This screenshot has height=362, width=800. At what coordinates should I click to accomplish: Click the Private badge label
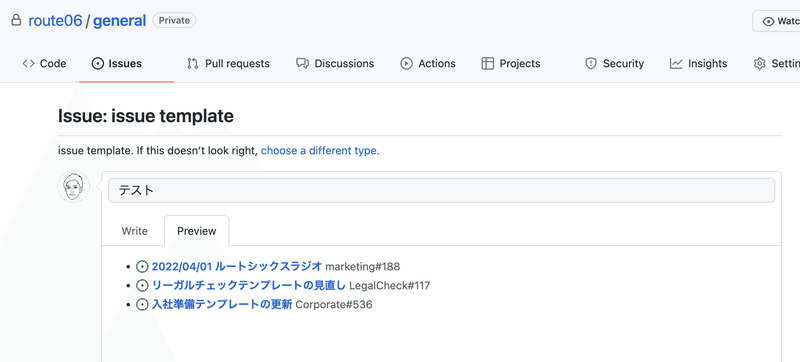tap(174, 20)
